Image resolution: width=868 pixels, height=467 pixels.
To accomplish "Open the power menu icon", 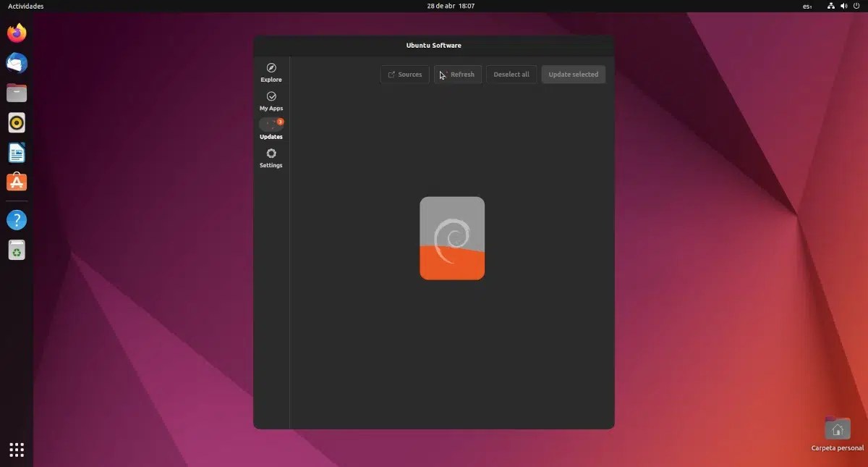I will click(x=856, y=6).
